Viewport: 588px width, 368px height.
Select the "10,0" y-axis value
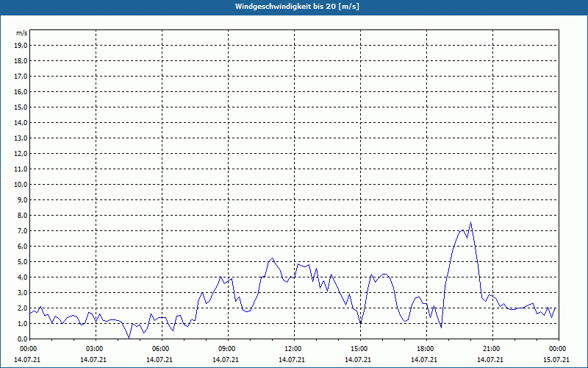[21, 185]
